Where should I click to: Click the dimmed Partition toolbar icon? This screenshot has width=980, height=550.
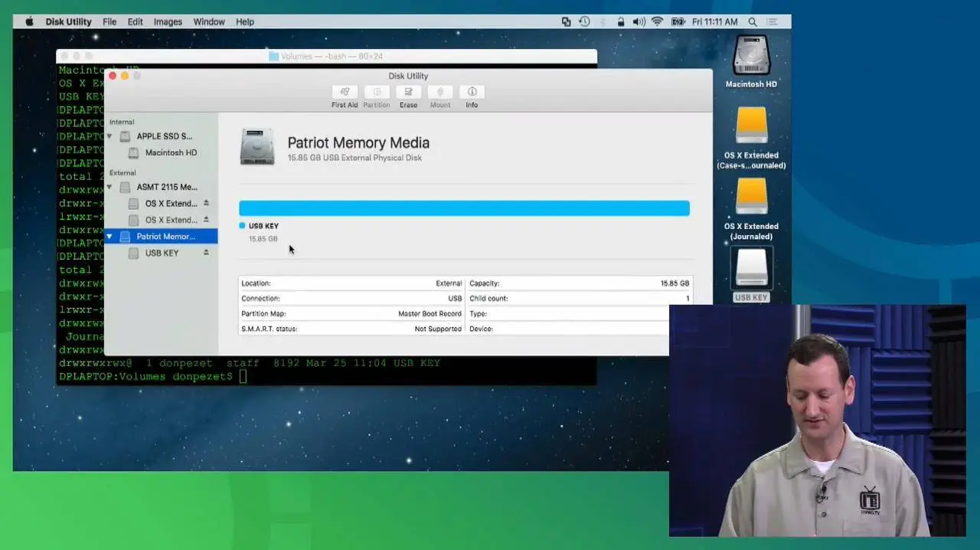(377, 92)
